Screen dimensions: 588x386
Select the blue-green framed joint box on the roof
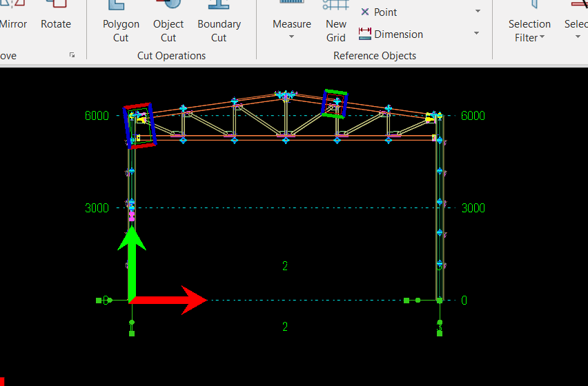(x=335, y=103)
